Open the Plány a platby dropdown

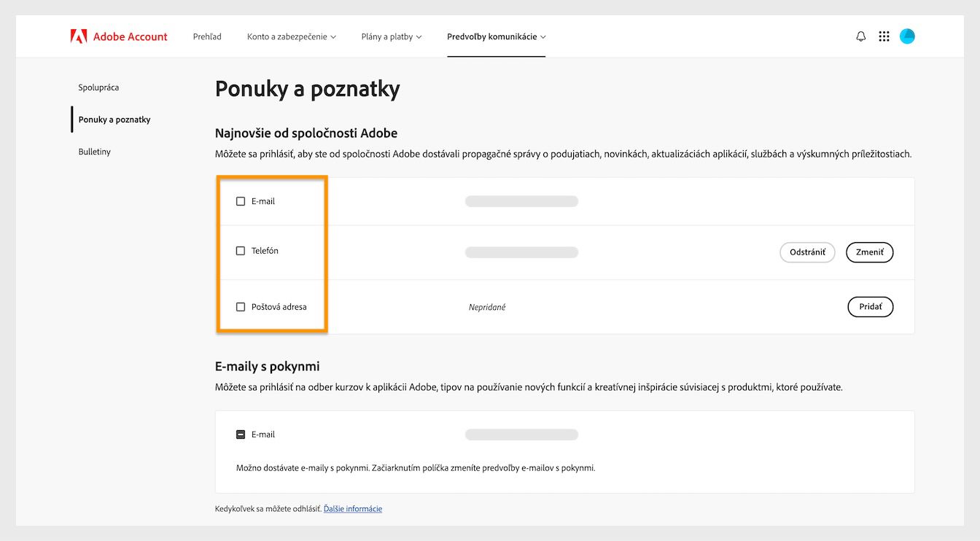coord(391,36)
